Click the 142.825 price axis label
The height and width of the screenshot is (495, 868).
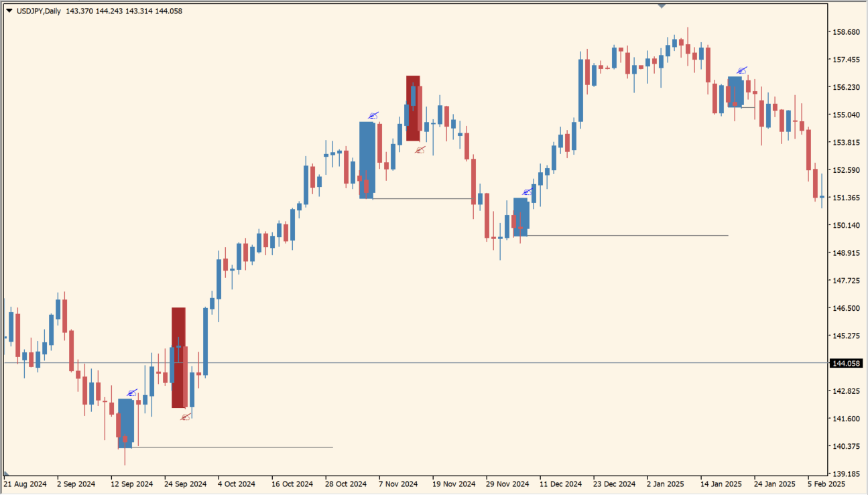coord(846,391)
